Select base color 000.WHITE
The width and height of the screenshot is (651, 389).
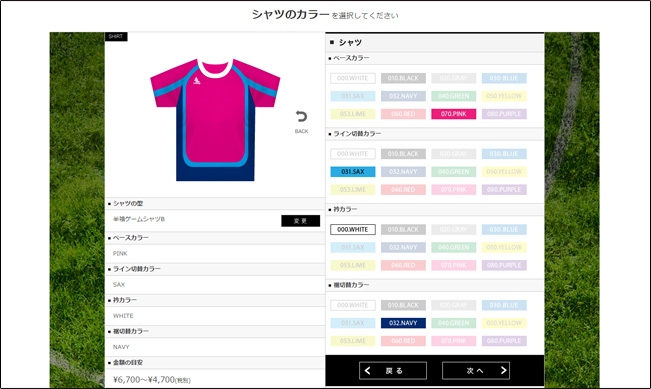tap(353, 78)
